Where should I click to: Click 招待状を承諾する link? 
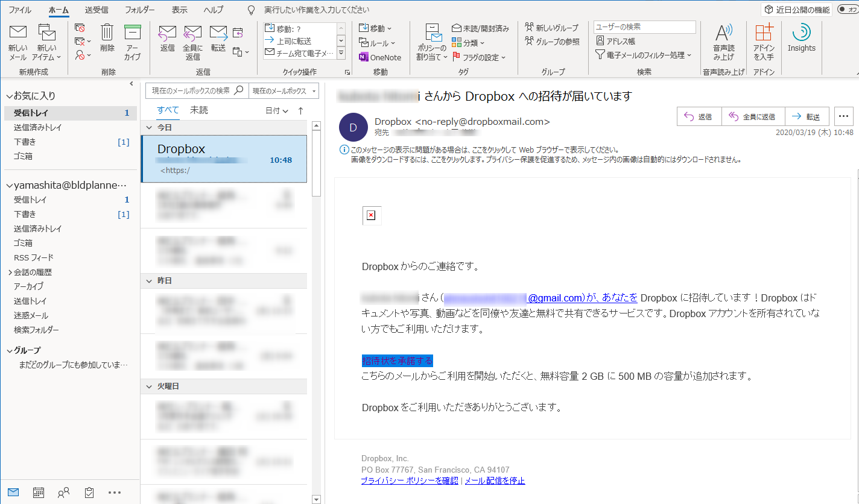(x=398, y=361)
